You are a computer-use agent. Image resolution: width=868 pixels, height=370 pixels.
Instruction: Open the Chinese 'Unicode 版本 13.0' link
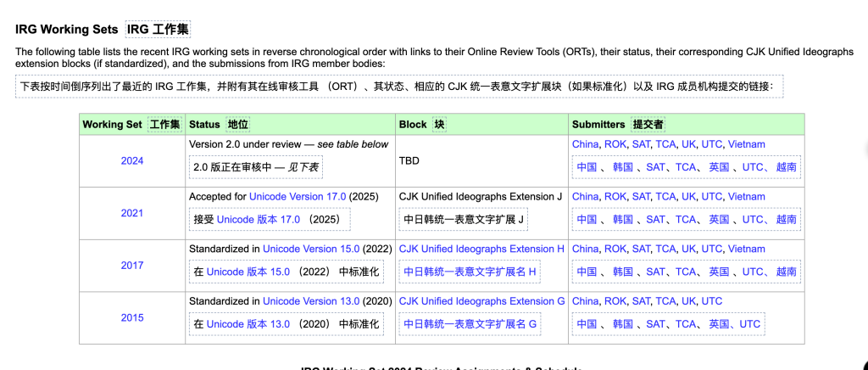click(x=248, y=324)
